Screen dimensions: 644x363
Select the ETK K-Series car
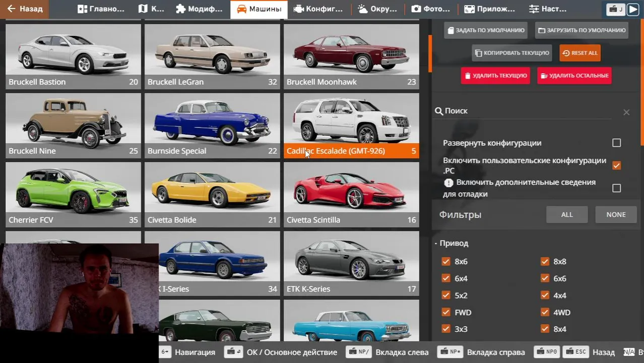351,264
